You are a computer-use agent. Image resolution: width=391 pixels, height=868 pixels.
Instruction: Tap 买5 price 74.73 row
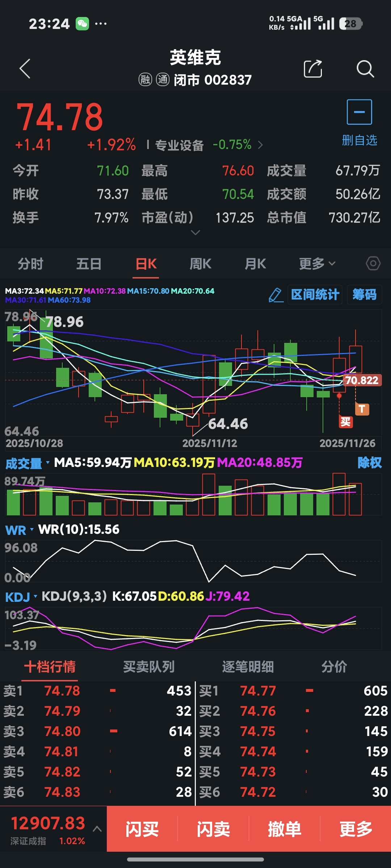(294, 772)
